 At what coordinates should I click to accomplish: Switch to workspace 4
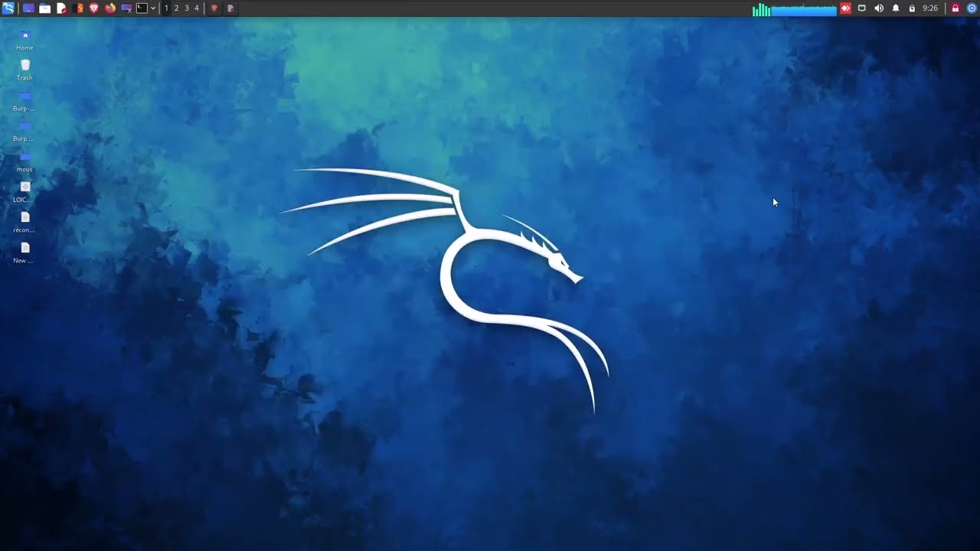pyautogui.click(x=196, y=8)
